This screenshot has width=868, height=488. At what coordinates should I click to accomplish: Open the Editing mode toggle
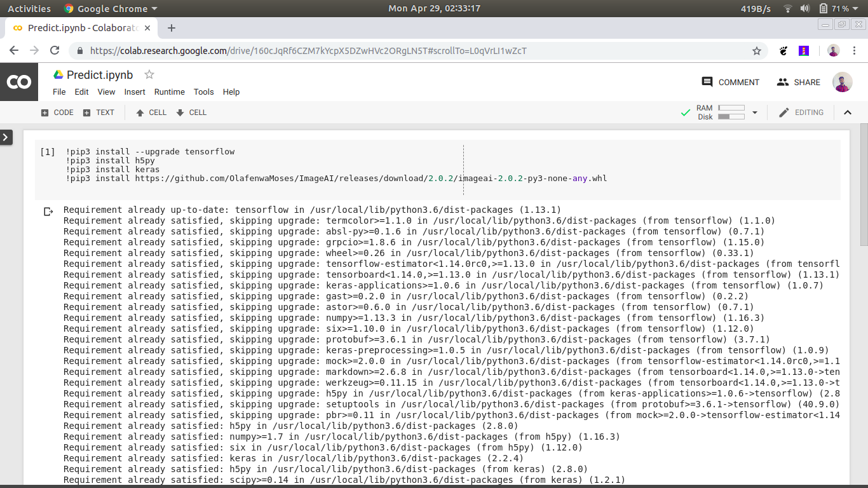point(801,112)
